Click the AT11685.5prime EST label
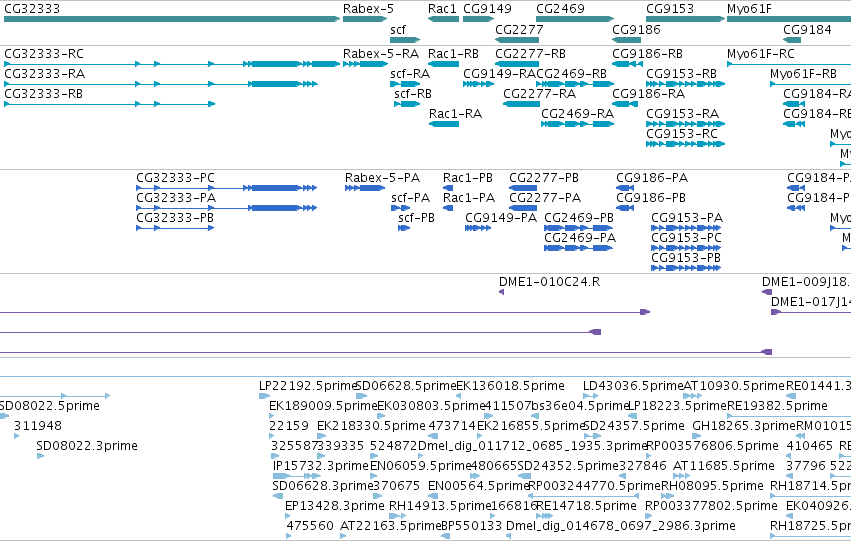This screenshot has height=541, width=851. coord(723,466)
